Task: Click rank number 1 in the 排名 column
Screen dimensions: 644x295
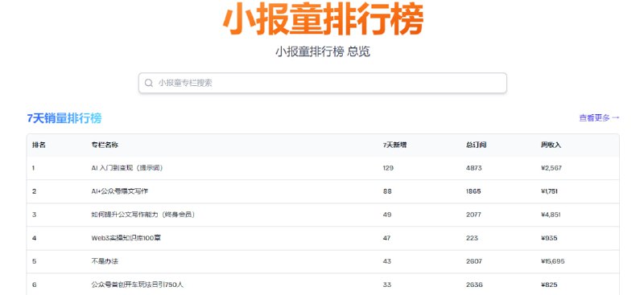Action: (33, 168)
